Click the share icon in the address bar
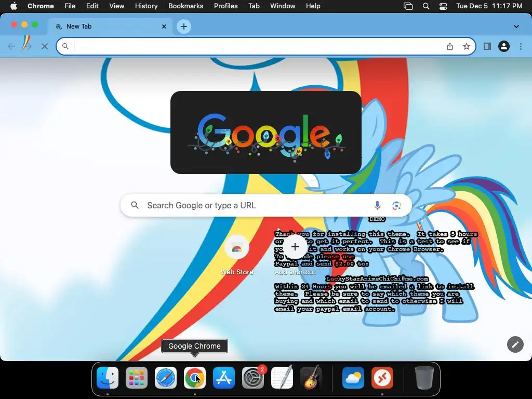The image size is (532, 399). (x=450, y=46)
